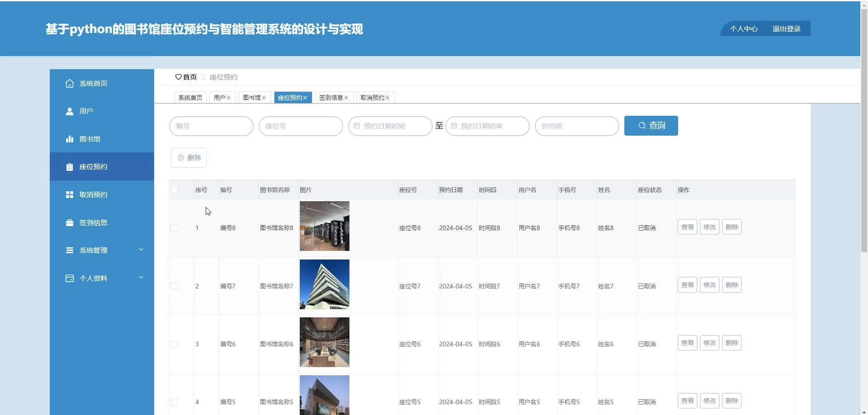Open 个人中心 in the top header
Screen dimensions: 868x415
[743, 29]
